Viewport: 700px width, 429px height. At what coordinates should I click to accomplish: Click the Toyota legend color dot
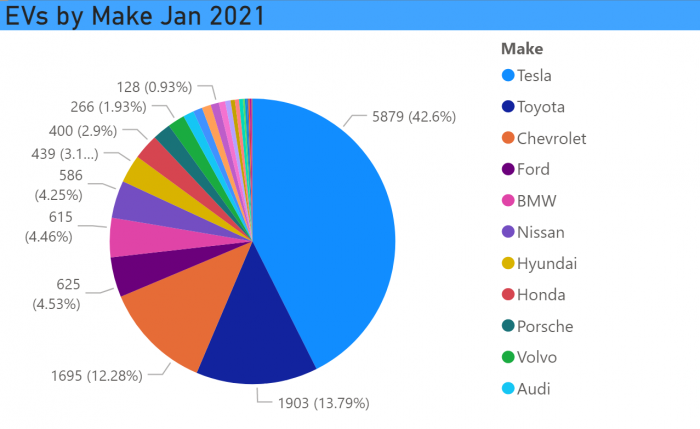click(x=508, y=106)
